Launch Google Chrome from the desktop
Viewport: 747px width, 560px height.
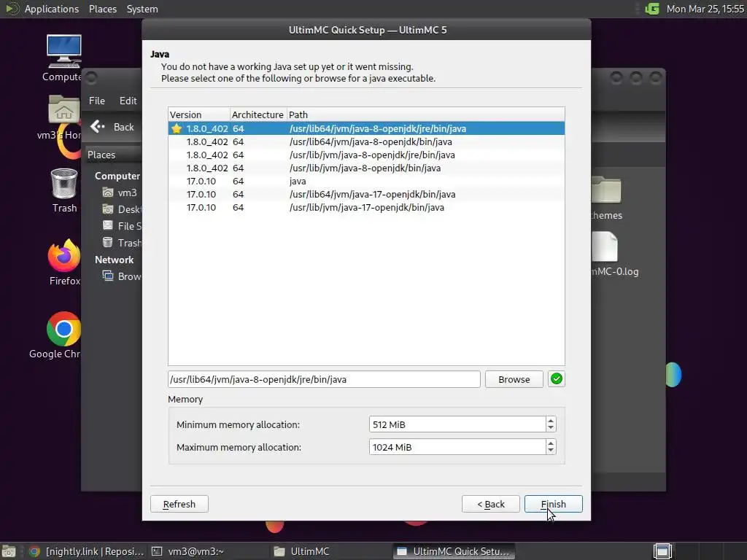click(x=64, y=329)
